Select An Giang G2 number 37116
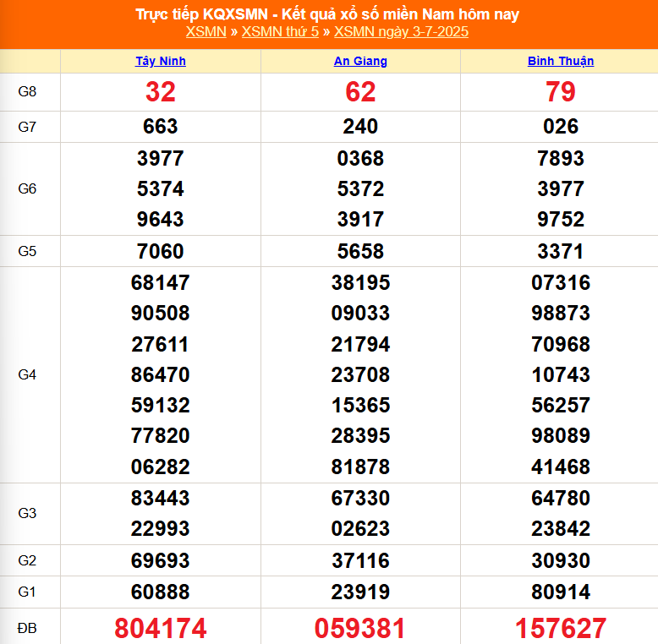Viewport: 658px width, 644px height. click(x=360, y=560)
